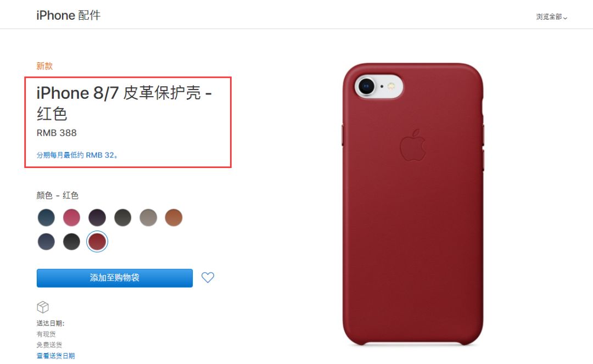Click the heart favorite icon
This screenshot has width=593, height=364.
pos(208,277)
